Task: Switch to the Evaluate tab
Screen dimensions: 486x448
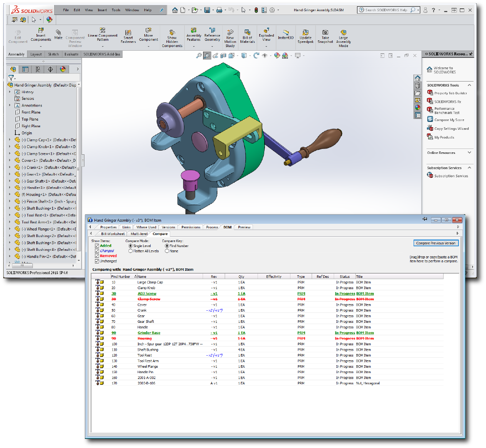Action: coord(71,54)
